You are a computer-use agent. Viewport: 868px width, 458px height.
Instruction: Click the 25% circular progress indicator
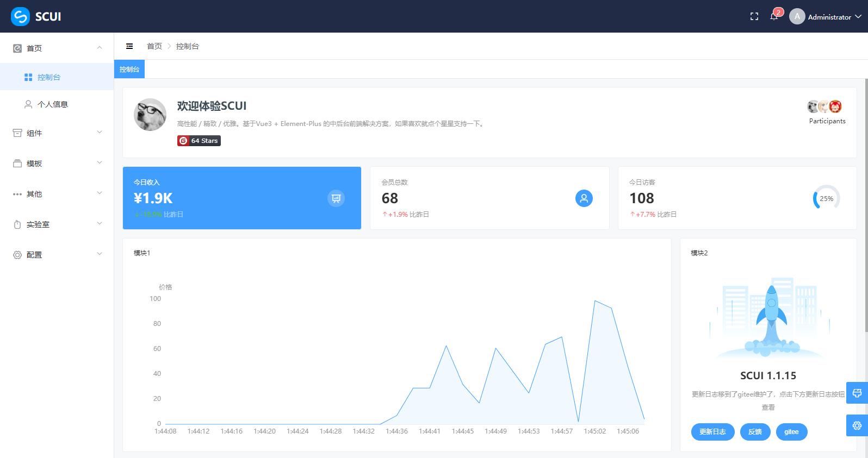click(x=826, y=198)
